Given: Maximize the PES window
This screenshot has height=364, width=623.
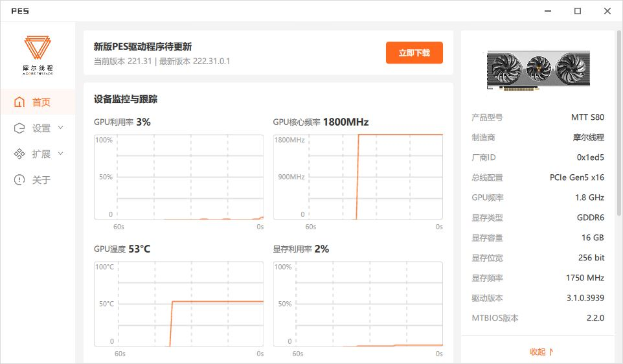Looking at the screenshot, I should pyautogui.click(x=578, y=11).
